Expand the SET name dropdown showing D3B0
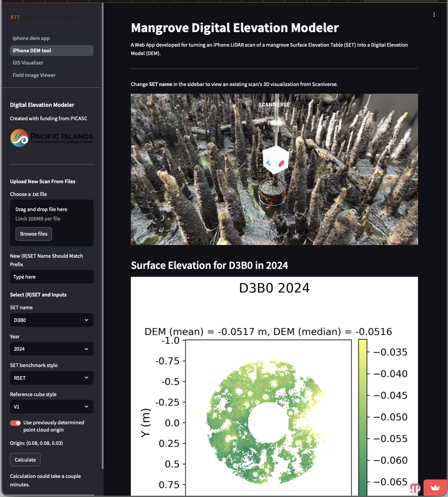 pos(51,320)
